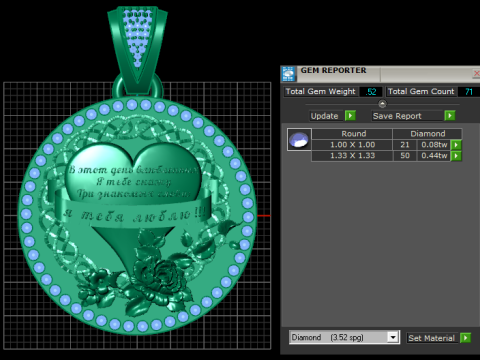Viewport: 480px width, 360px height.
Task: Click green arrow on the 0.44tw row
Action: [x=456, y=156]
